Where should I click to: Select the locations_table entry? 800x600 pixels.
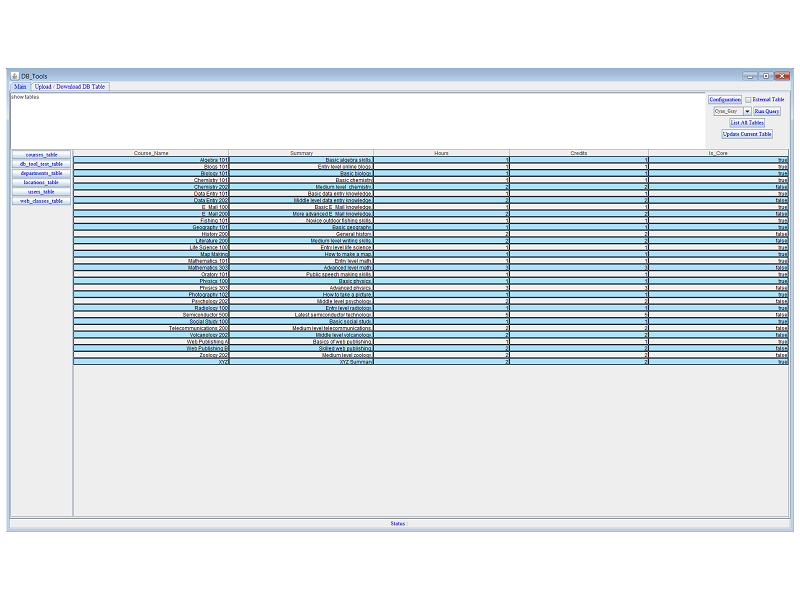point(40,182)
